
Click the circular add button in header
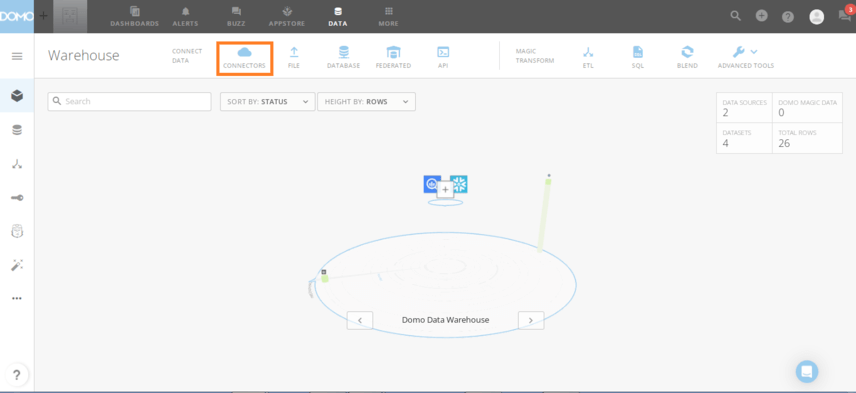[x=762, y=16]
